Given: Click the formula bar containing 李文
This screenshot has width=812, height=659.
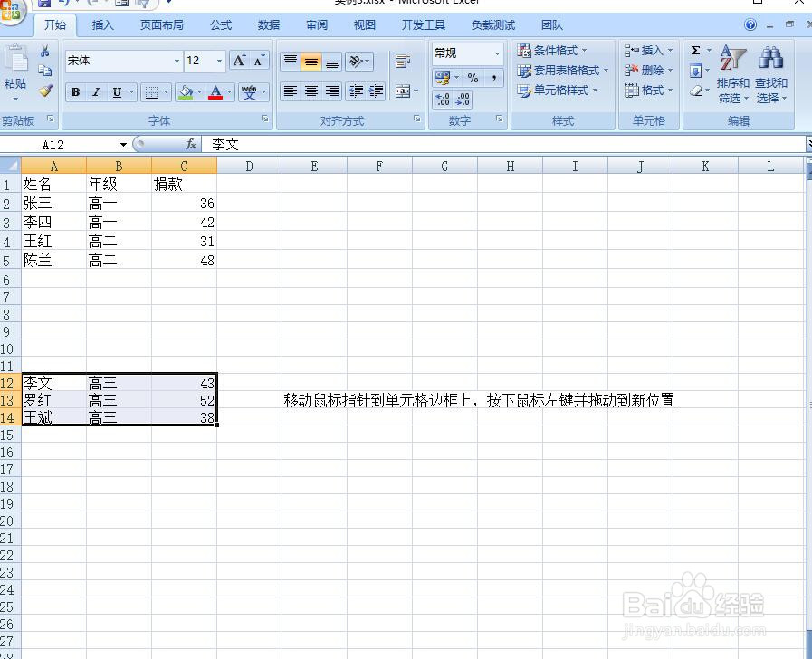Looking at the screenshot, I should [505, 145].
